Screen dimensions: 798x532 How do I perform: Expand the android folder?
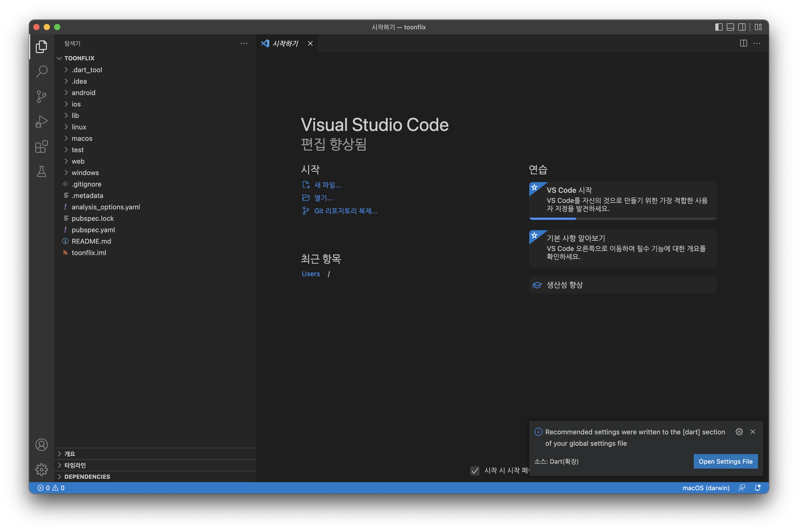click(155, 93)
